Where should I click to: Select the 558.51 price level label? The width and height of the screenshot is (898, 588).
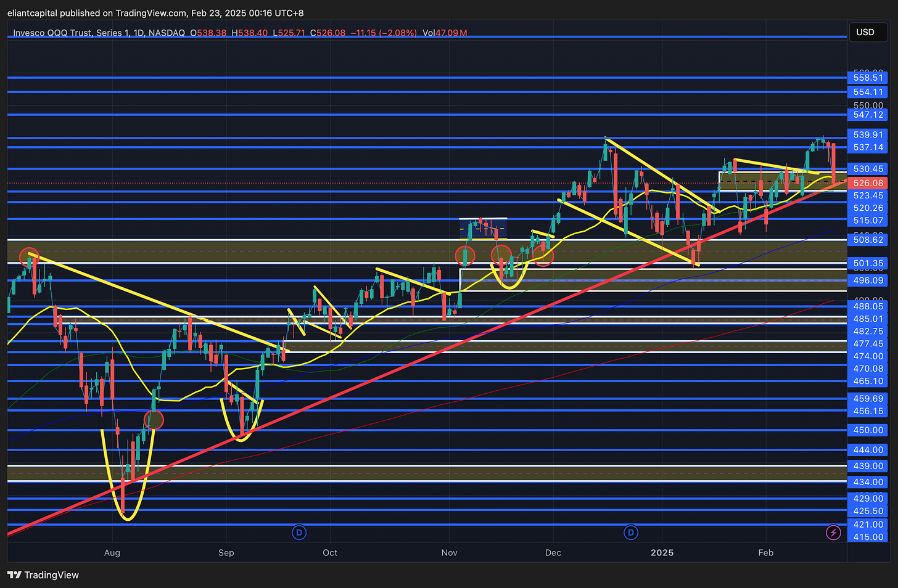[x=868, y=78]
